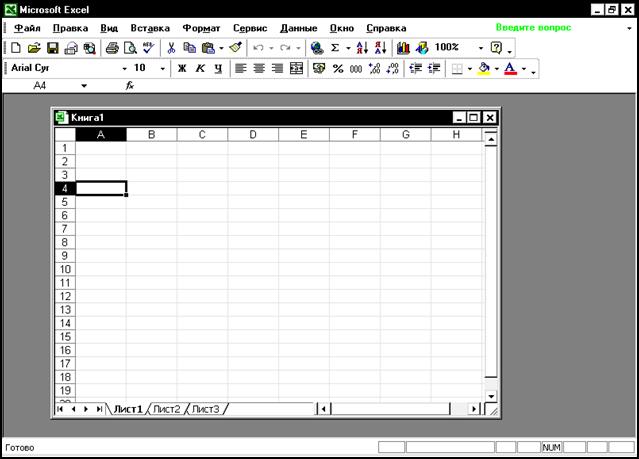Click the vertical scrollbar down arrow
Image resolution: width=639 pixels, height=459 pixels.
[491, 396]
